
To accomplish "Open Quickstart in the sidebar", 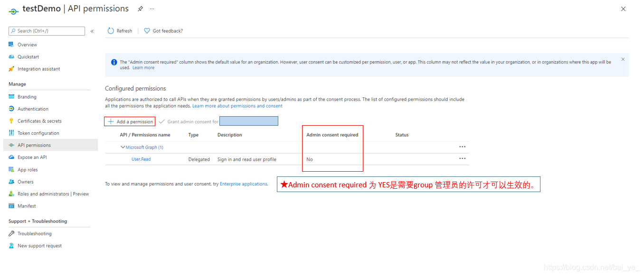I will coord(28,57).
